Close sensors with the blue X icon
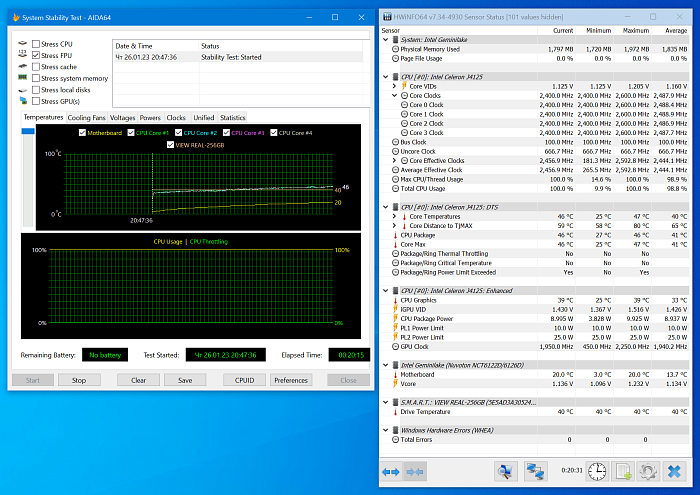This screenshot has height=495, width=700. (x=674, y=471)
